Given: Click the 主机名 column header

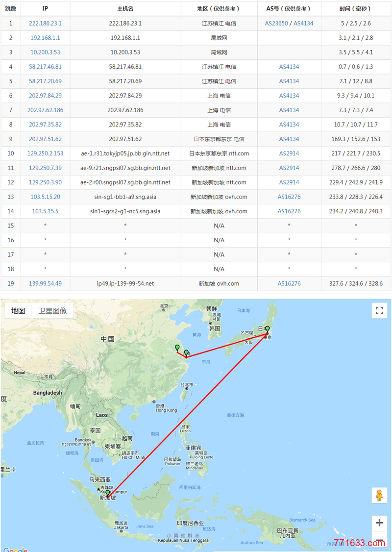Looking at the screenshot, I should tap(125, 9).
